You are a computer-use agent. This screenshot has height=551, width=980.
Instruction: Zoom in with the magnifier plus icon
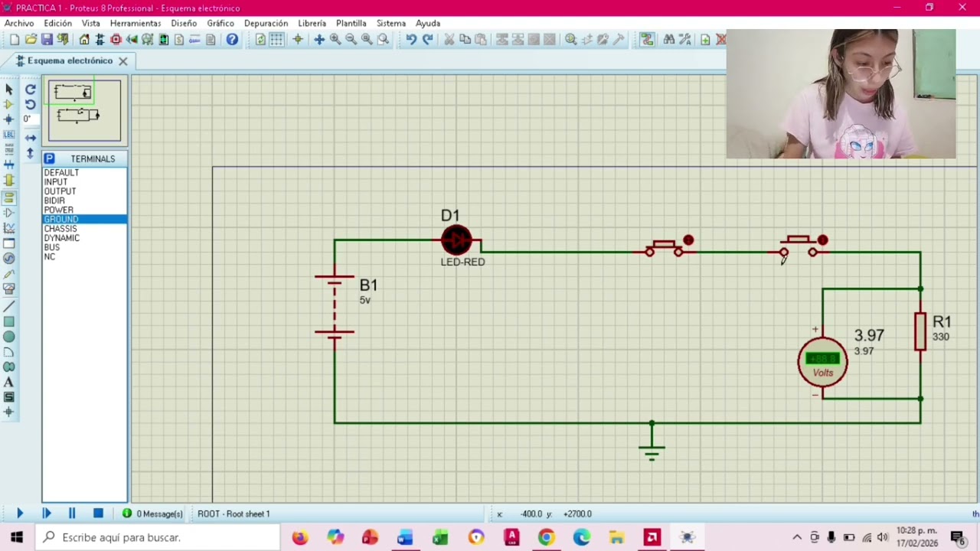pyautogui.click(x=335, y=40)
